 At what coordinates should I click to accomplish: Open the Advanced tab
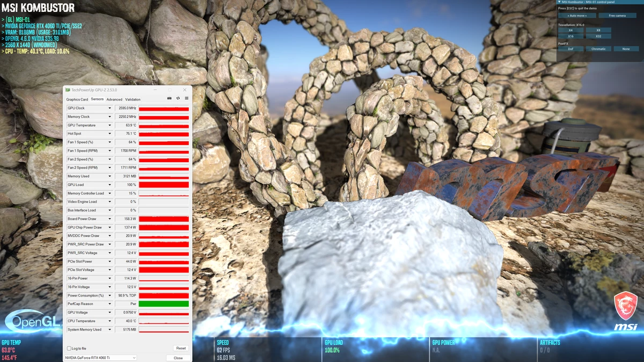(114, 99)
